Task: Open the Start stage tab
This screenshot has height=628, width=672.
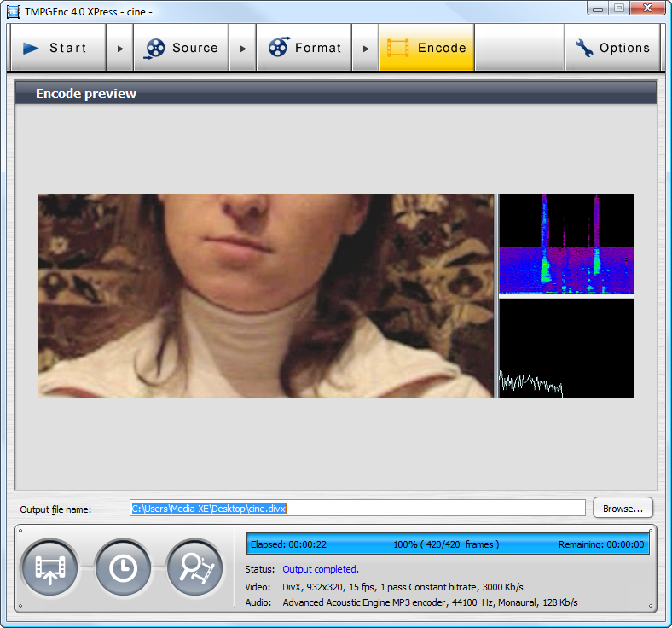Action: click(58, 48)
